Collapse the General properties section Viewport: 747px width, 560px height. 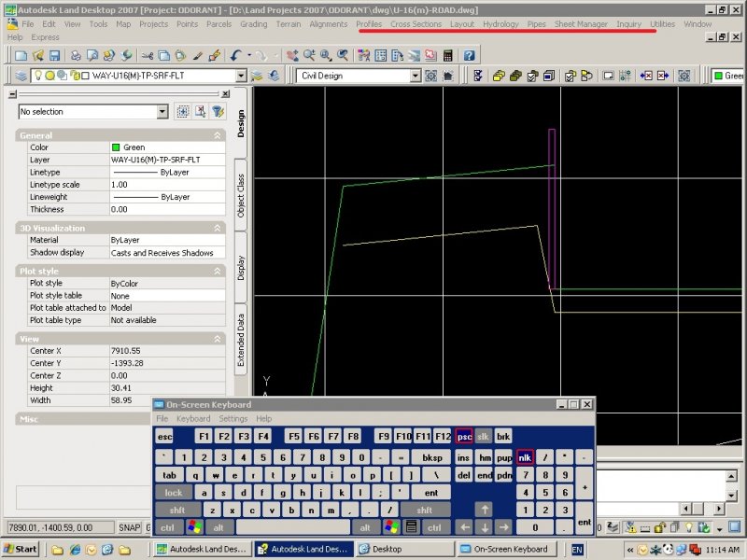coord(218,135)
